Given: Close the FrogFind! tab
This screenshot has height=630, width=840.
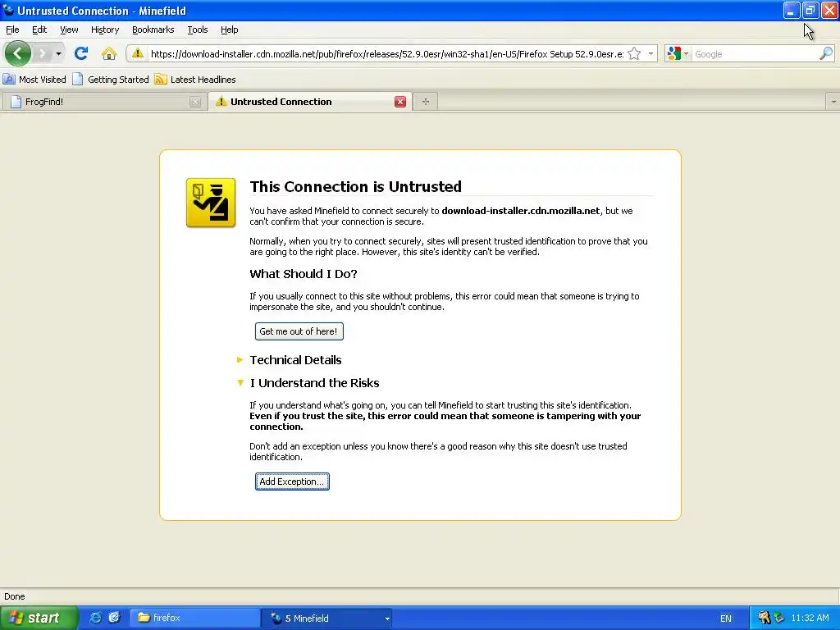Looking at the screenshot, I should point(195,102).
